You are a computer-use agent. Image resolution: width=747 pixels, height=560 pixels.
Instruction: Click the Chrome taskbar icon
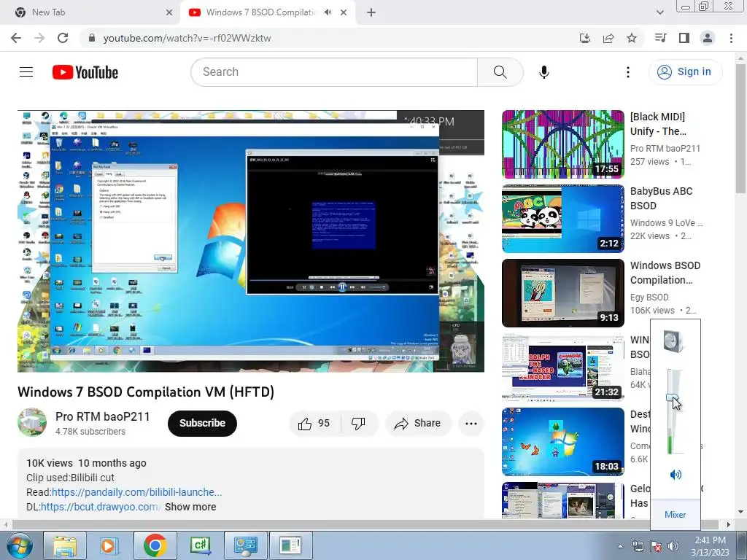(x=155, y=545)
